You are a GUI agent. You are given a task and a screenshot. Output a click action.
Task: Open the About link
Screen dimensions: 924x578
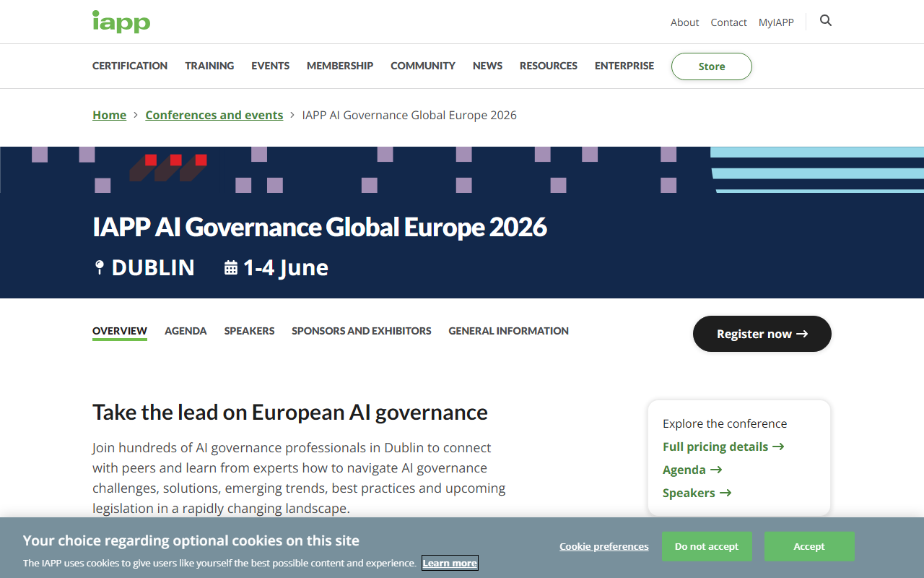click(684, 22)
